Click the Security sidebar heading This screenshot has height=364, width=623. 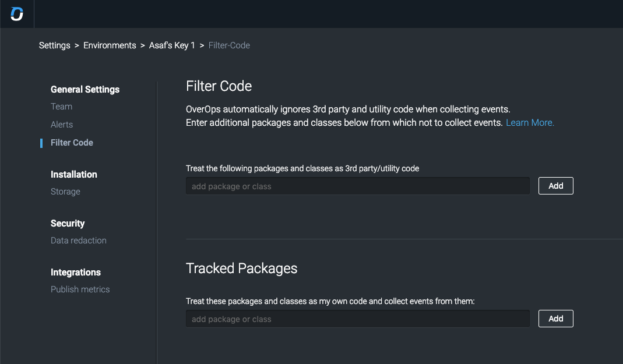tap(68, 224)
